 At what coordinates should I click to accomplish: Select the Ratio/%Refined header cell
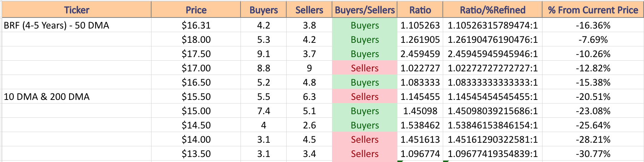tap(492, 10)
